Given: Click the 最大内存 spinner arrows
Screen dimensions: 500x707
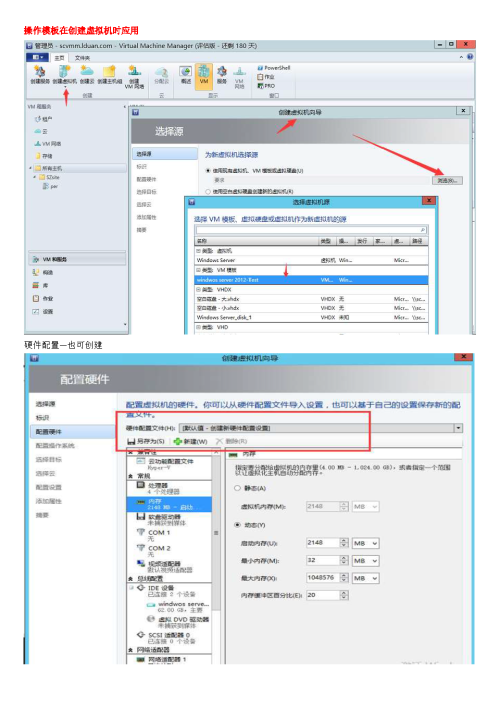Looking at the screenshot, I should (344, 578).
